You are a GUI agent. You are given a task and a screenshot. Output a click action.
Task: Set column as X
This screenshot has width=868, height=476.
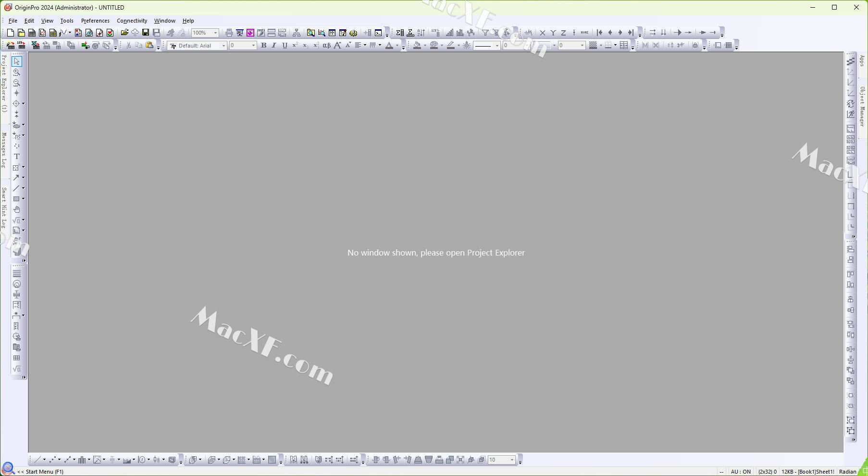543,33
